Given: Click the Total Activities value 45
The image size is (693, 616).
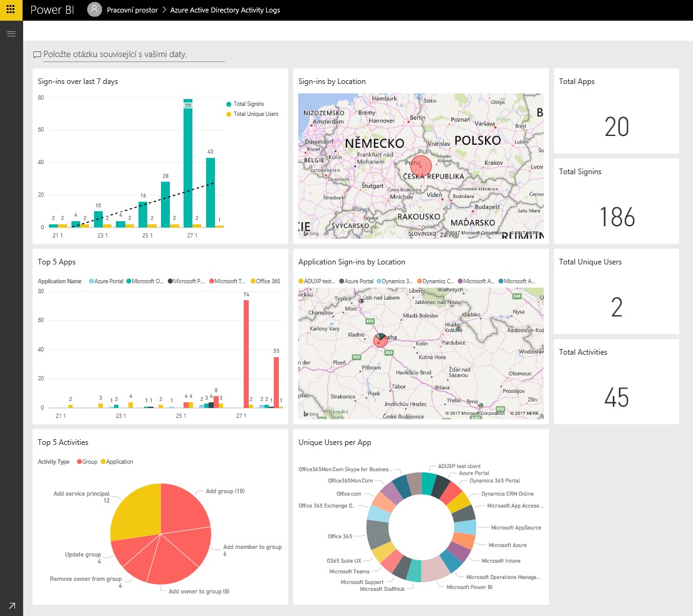Looking at the screenshot, I should pyautogui.click(x=617, y=397).
